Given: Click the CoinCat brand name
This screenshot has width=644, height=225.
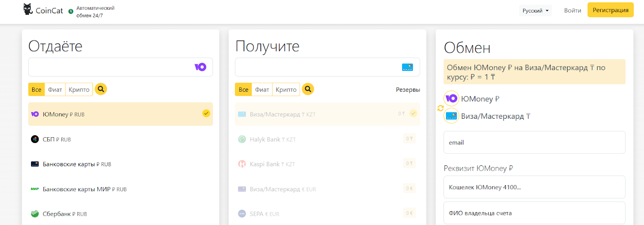Looking at the screenshot, I should pyautogui.click(x=49, y=11).
